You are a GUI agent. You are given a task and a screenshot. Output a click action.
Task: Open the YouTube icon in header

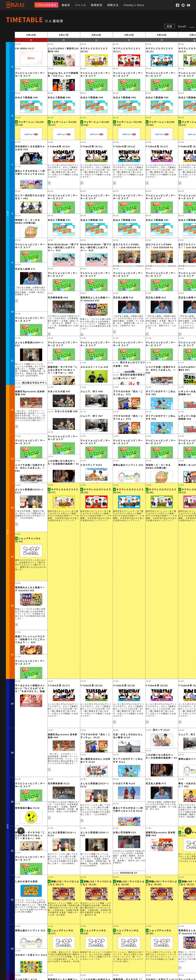click(x=188, y=5)
